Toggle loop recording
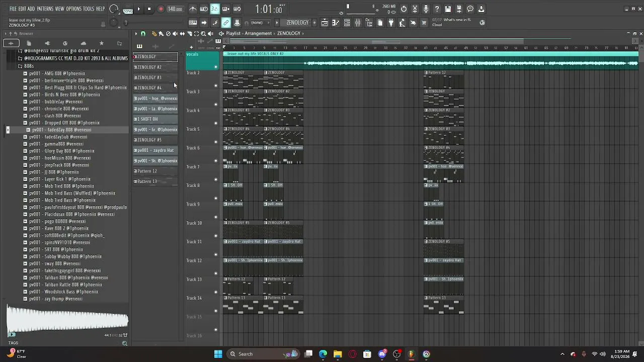This screenshot has height=362, width=644. click(237, 9)
